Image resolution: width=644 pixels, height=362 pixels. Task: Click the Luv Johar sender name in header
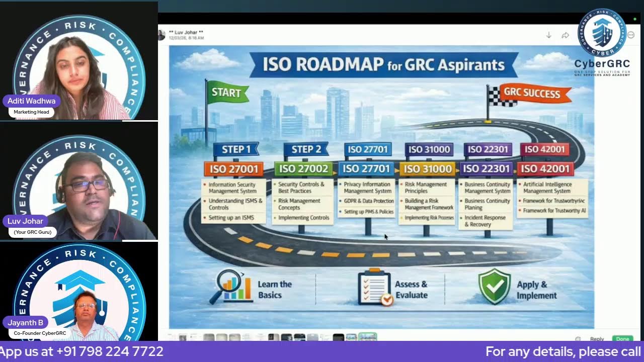(186, 32)
